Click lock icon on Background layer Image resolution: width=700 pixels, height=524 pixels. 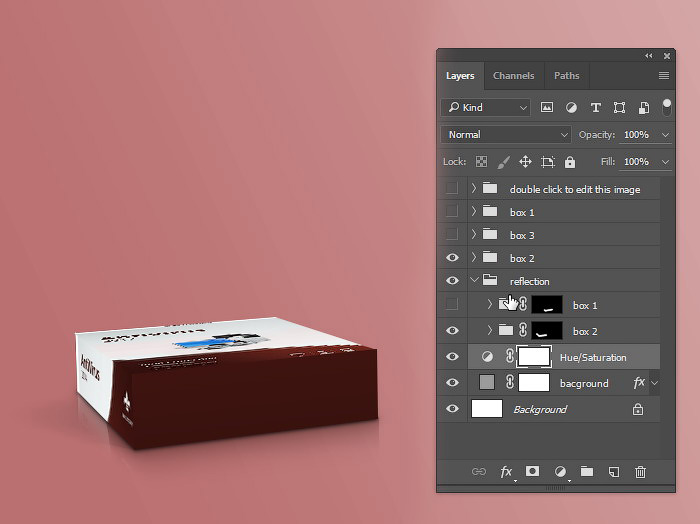click(638, 409)
